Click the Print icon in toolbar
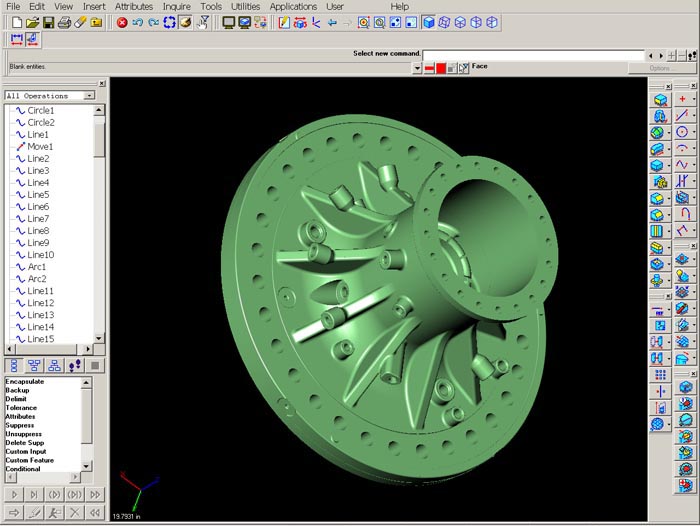Image resolution: width=700 pixels, height=526 pixels. tap(64, 22)
